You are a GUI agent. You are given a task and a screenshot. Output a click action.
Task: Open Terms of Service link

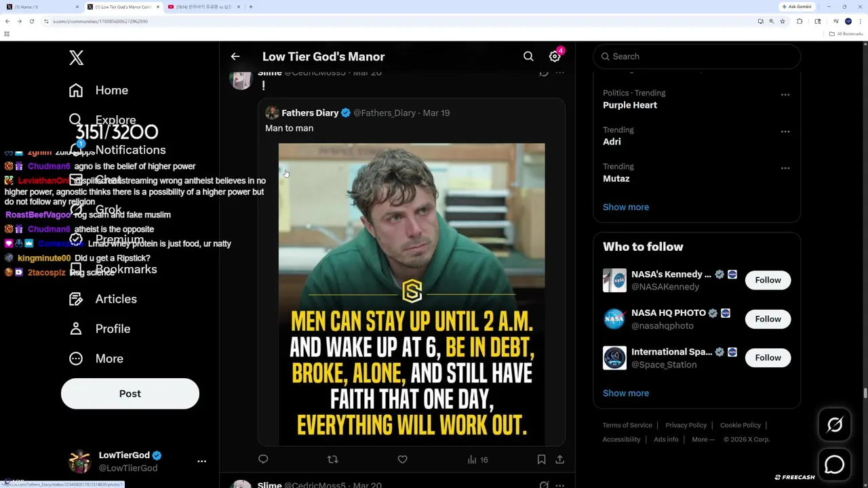[627, 425]
